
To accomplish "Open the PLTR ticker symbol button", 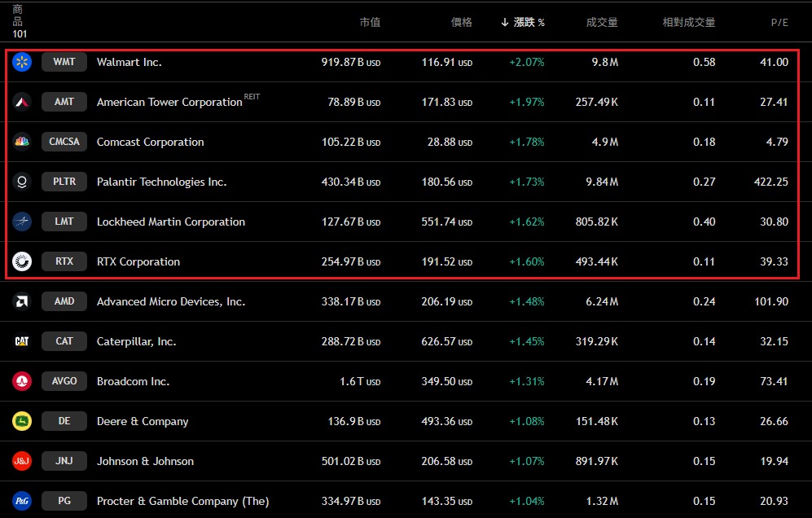I will (64, 182).
